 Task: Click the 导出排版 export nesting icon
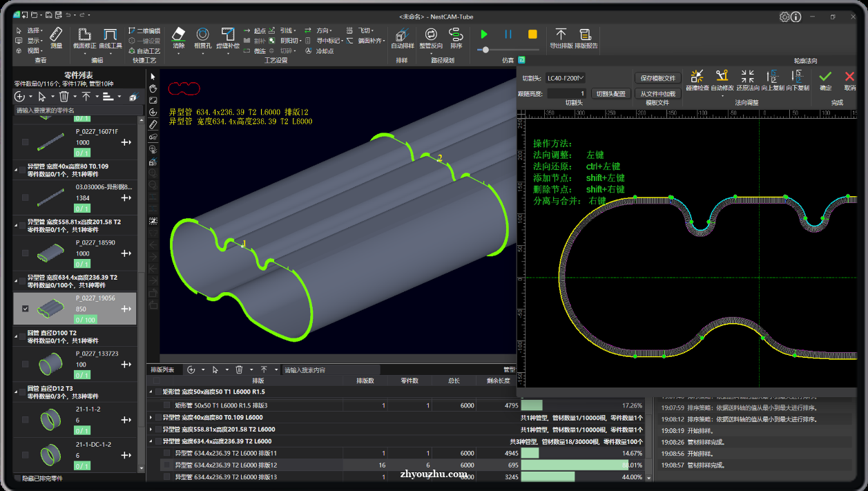tap(561, 38)
